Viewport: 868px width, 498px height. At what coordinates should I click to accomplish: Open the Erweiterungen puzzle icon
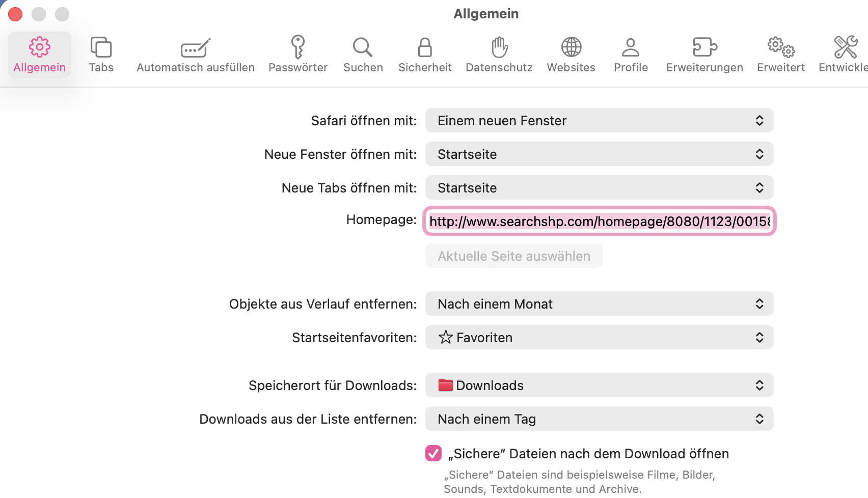[x=704, y=47]
